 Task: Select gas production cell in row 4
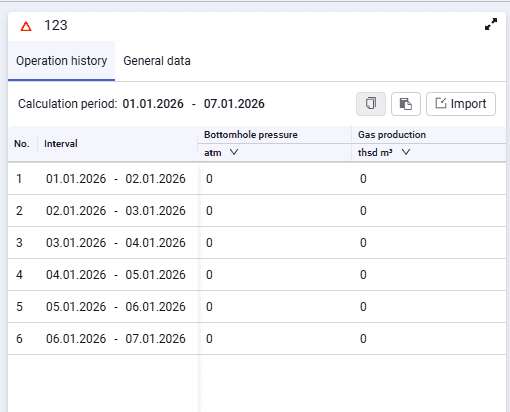click(429, 275)
